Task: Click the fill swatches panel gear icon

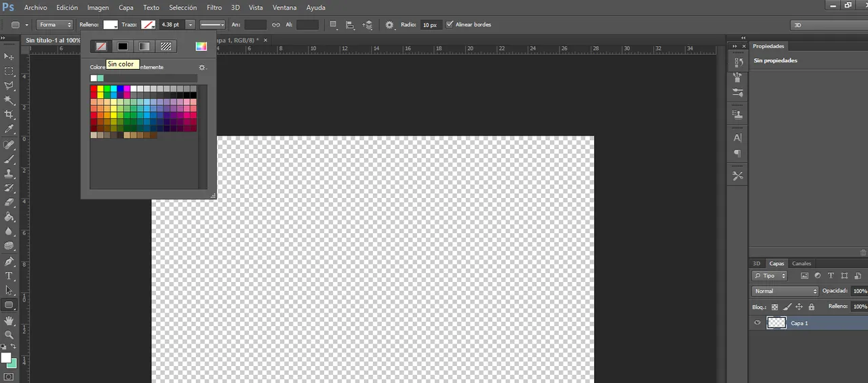Action: (201, 67)
